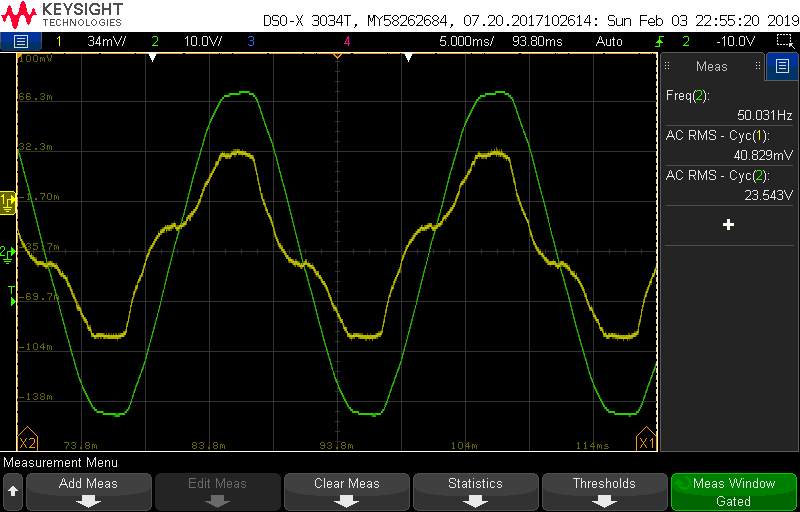Open the Thresholds softkey menu

(x=604, y=492)
